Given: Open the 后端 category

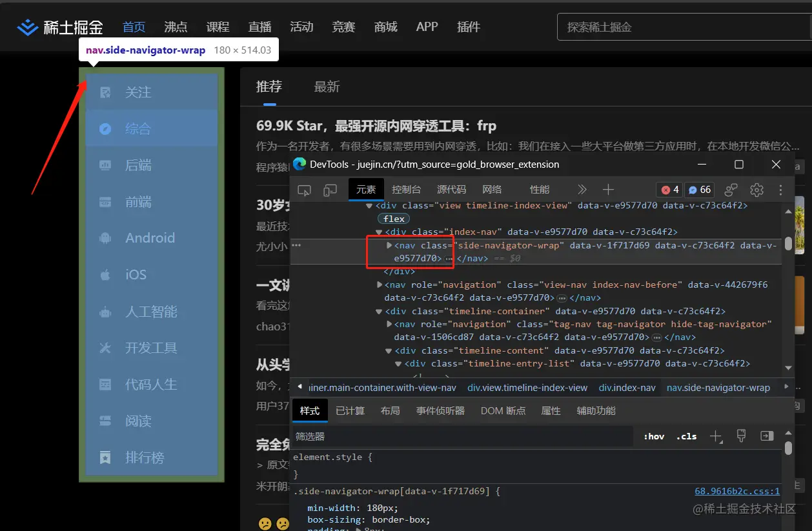Looking at the screenshot, I should pyautogui.click(x=152, y=165).
